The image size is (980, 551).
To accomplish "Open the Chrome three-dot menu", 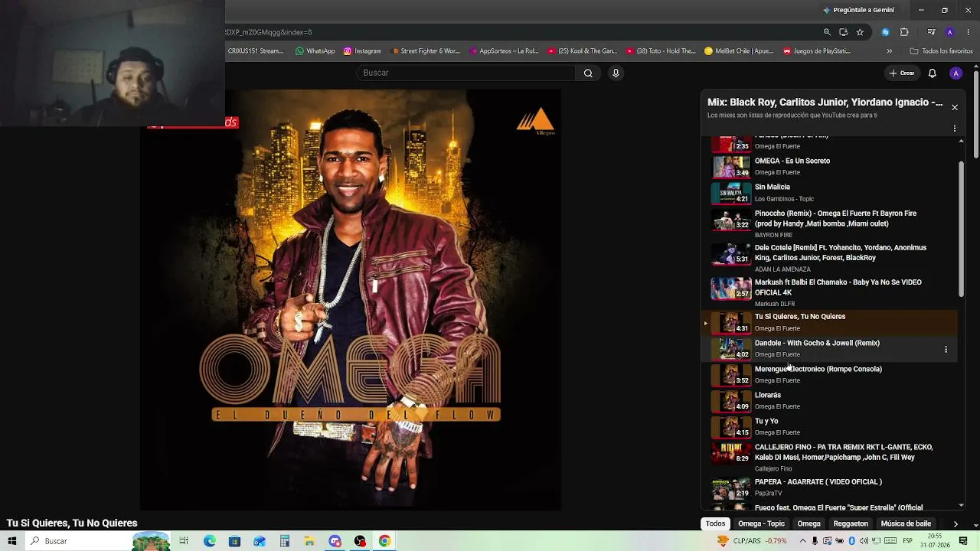I will coord(969,32).
